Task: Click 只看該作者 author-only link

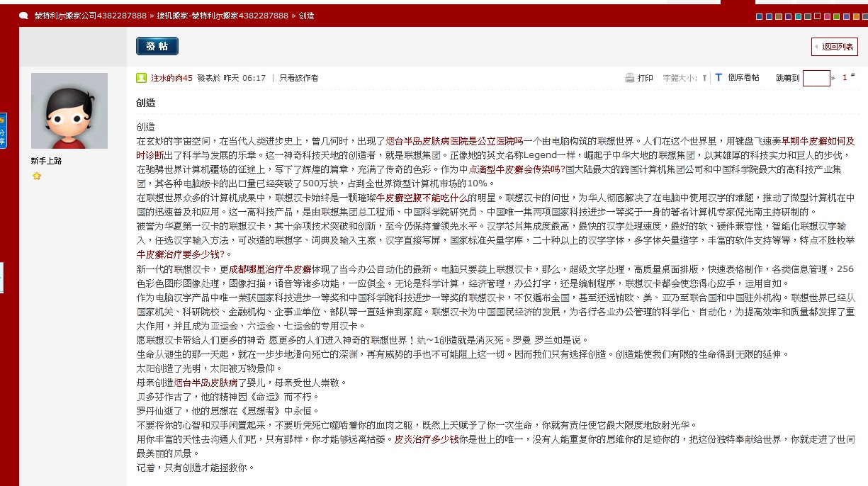Action: 299,78
